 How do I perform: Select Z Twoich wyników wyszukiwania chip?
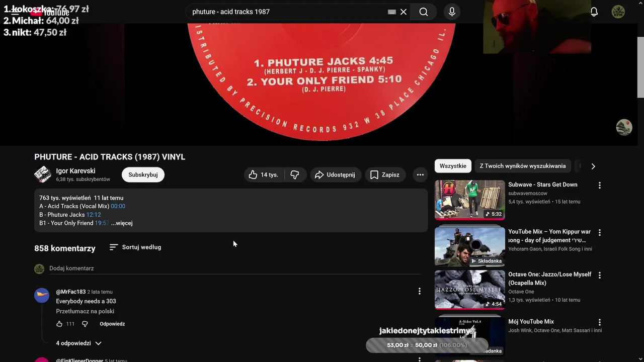click(x=523, y=166)
